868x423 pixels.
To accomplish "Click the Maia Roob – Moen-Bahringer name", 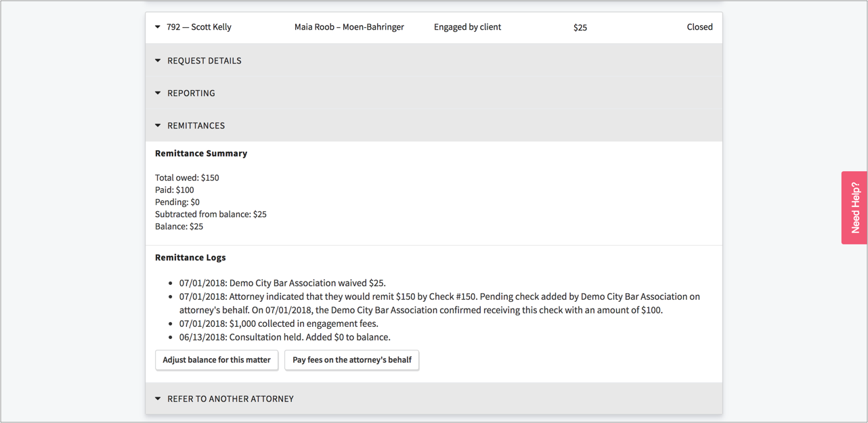I will point(349,27).
